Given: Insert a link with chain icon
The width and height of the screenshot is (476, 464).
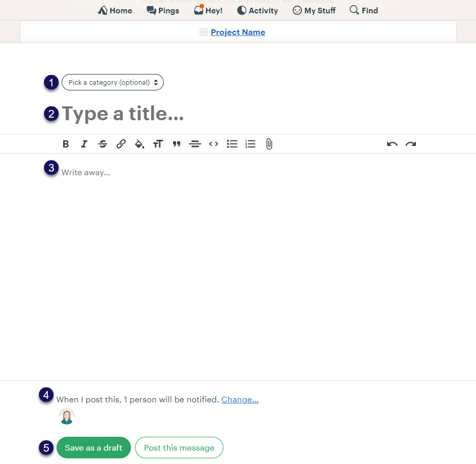Looking at the screenshot, I should point(121,144).
